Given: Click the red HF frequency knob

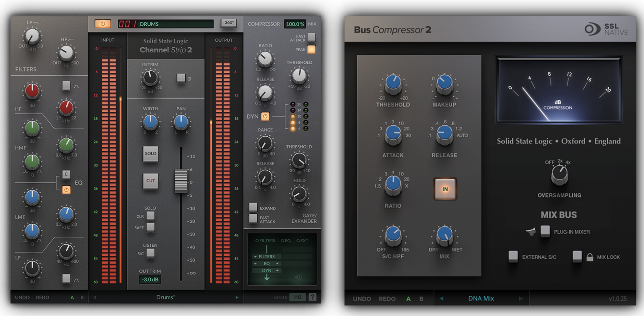Looking at the screenshot, I should (x=66, y=108).
